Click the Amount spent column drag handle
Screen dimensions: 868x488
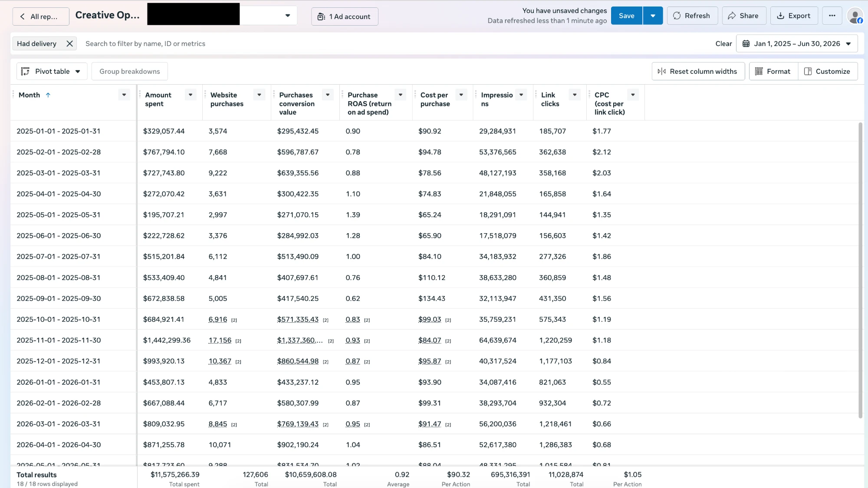click(x=140, y=94)
